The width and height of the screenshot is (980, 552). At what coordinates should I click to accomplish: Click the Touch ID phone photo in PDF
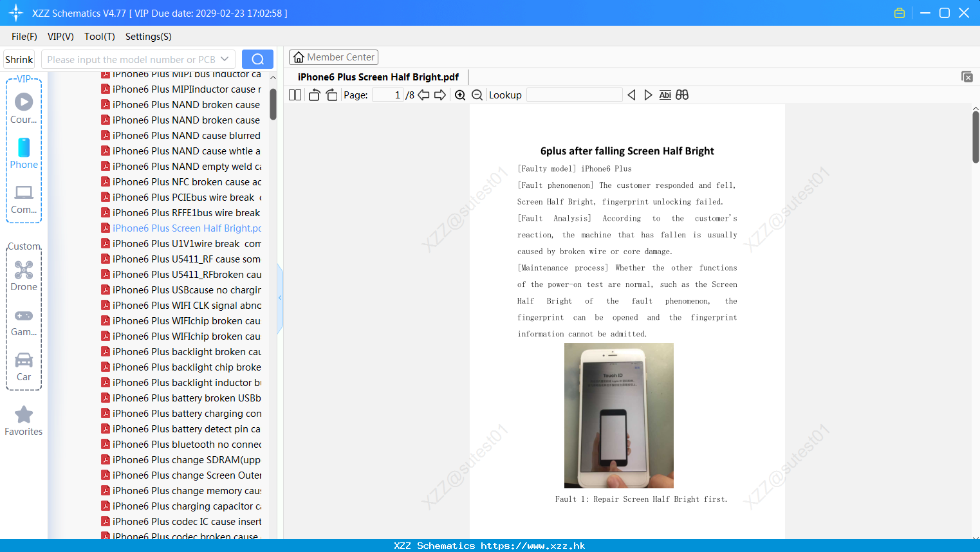pyautogui.click(x=619, y=416)
